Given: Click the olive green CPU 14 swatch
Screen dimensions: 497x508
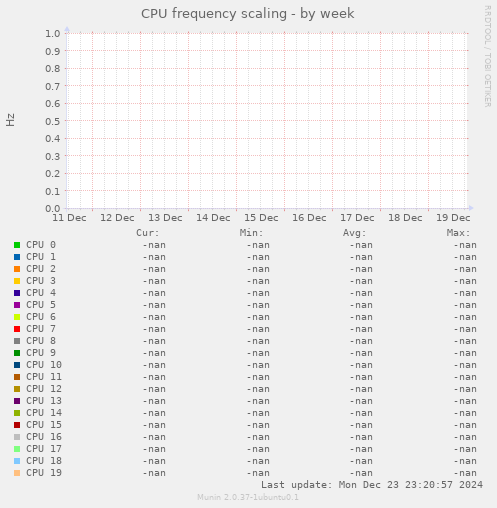Looking at the screenshot, I should click(x=17, y=413).
